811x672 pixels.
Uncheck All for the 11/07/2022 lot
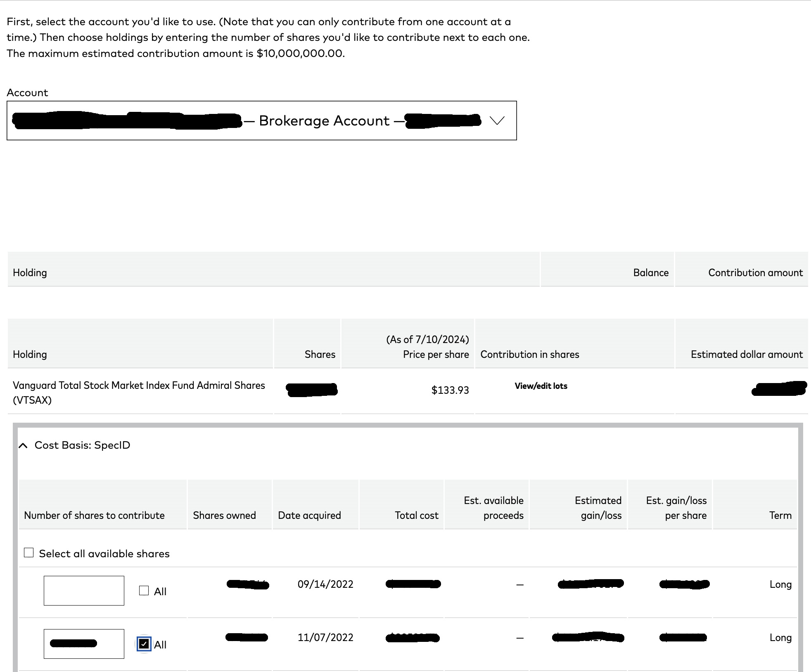[x=144, y=644]
